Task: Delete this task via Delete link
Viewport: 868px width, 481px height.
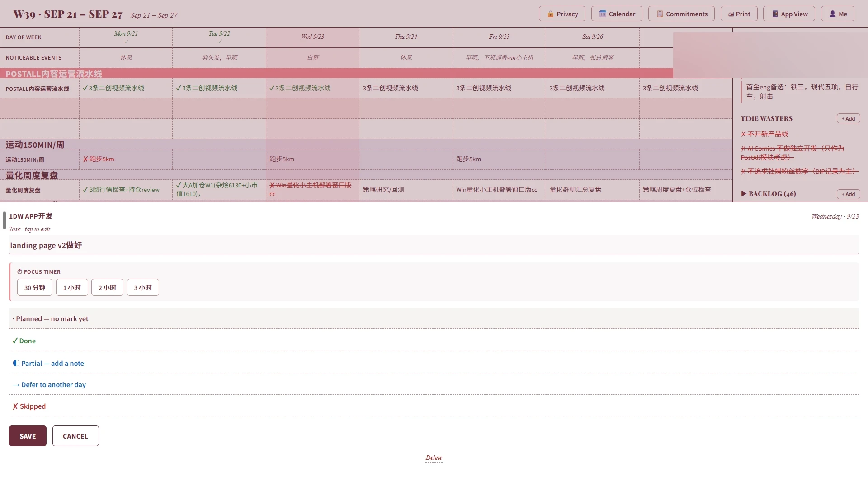Action: (434, 458)
